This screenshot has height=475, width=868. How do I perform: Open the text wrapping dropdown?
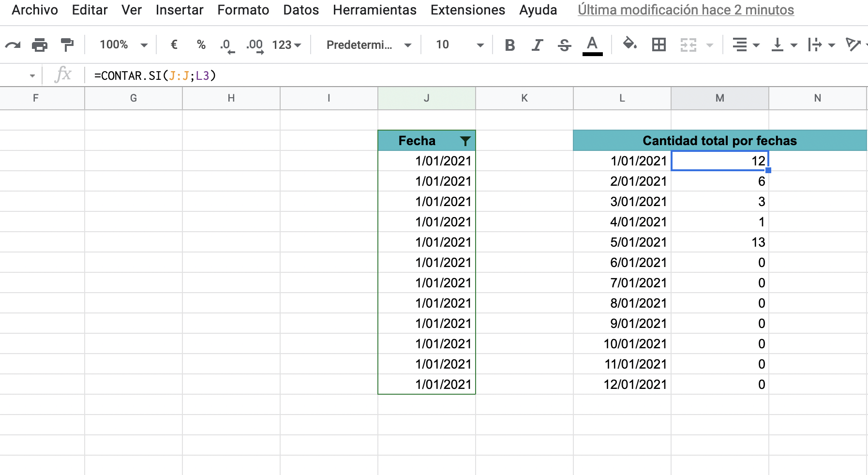click(x=822, y=45)
